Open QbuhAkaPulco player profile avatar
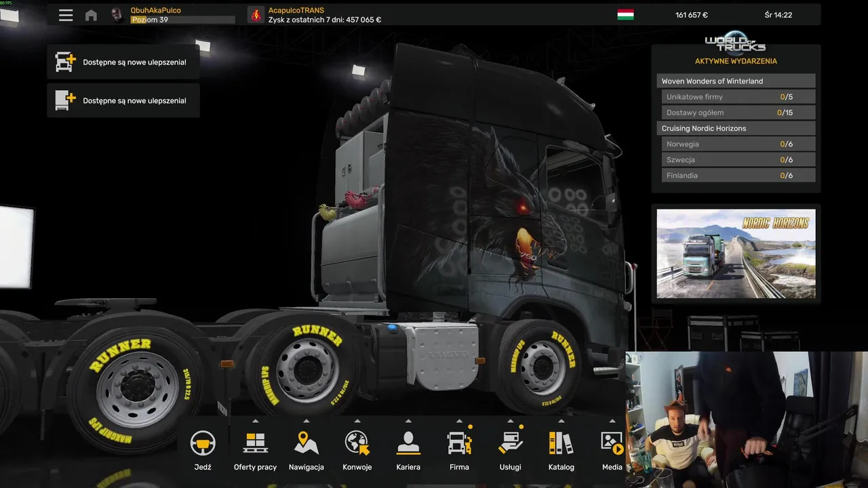Screen dimensions: 868x488 pyautogui.click(x=117, y=15)
